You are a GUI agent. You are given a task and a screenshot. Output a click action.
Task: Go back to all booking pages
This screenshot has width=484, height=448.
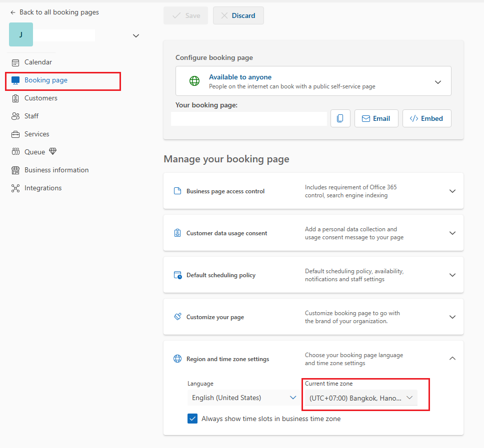[54, 12]
